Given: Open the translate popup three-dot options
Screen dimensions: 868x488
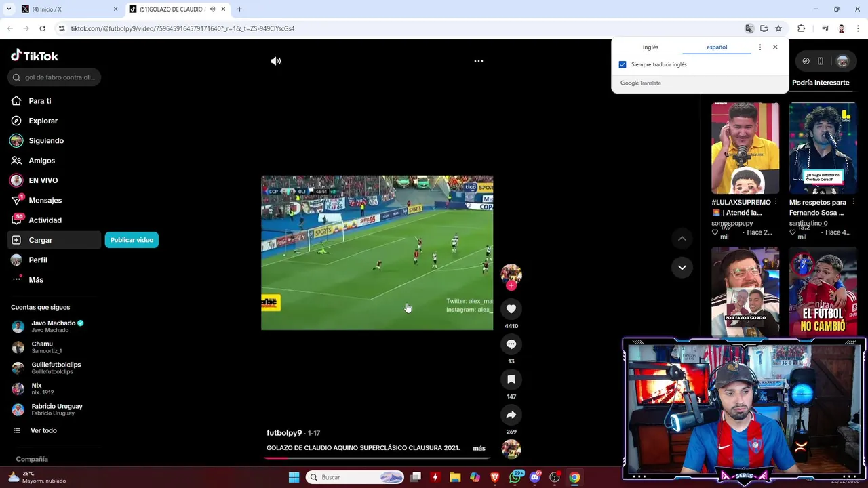Looking at the screenshot, I should pyautogui.click(x=760, y=47).
